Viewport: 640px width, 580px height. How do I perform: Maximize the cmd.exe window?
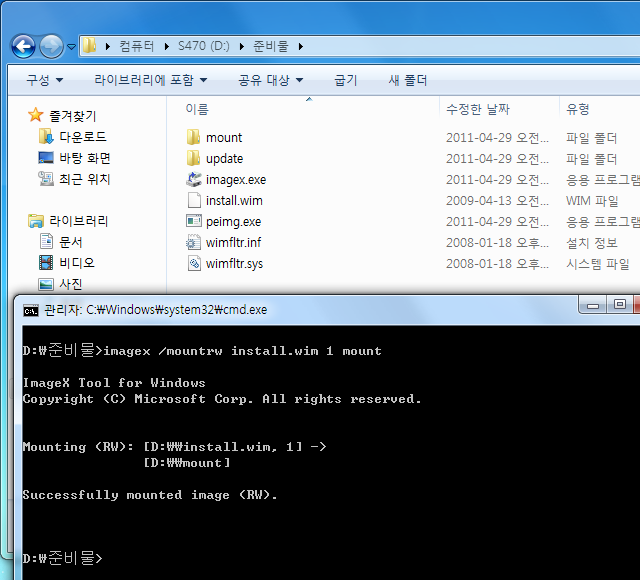(x=620, y=305)
